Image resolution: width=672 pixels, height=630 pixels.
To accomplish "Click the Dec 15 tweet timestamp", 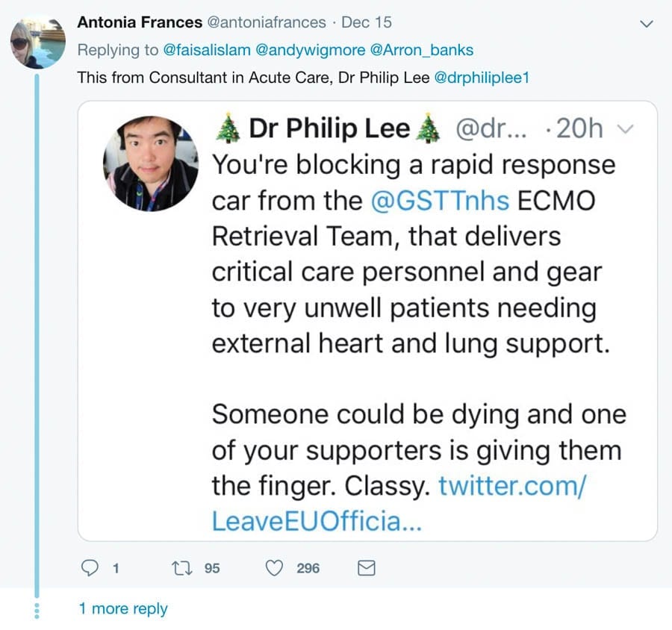I will 366,22.
